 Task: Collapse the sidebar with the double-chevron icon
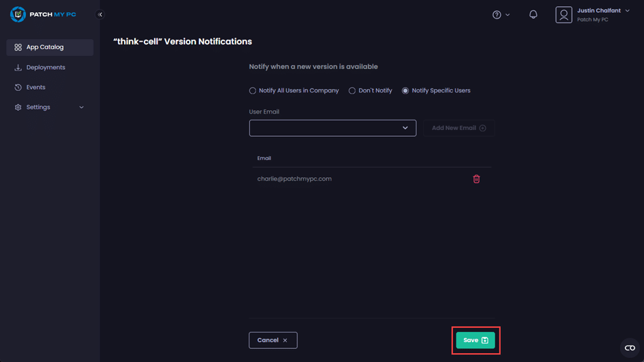coord(100,14)
